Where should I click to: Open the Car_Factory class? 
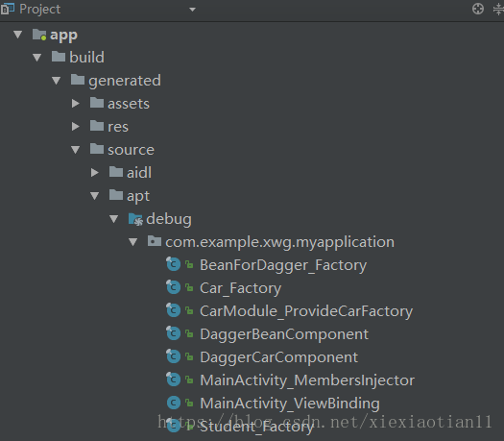pos(240,288)
